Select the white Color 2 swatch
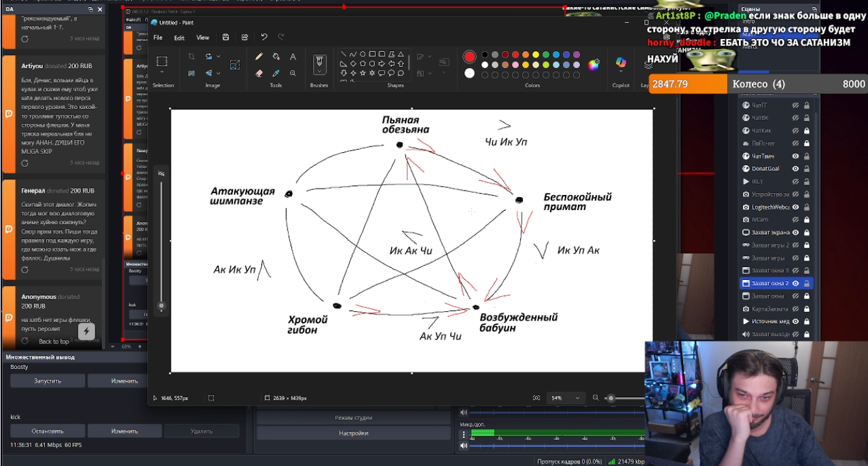Screen dimensions: 868x466 point(470,73)
